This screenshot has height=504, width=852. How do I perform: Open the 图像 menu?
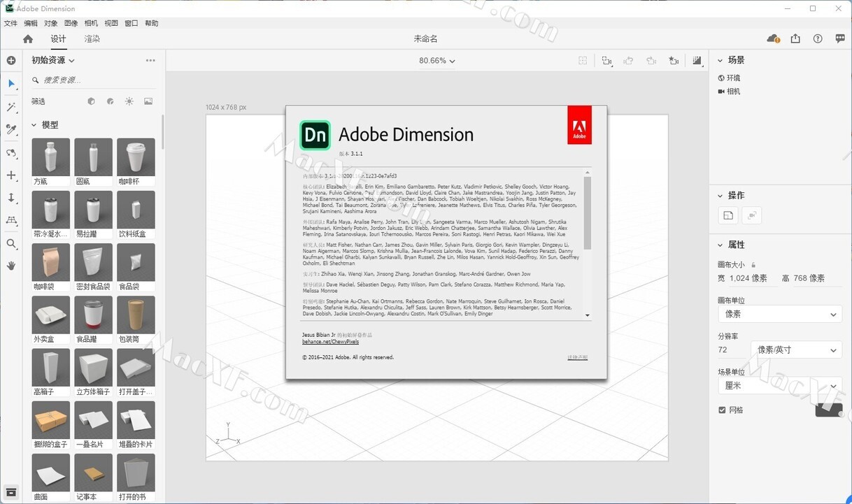71,23
